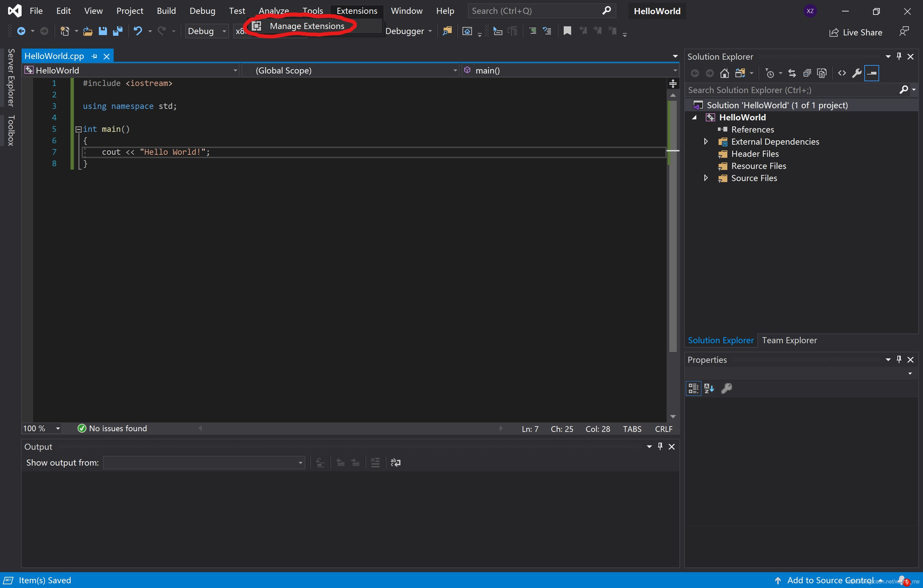The width and height of the screenshot is (923, 588).
Task: Open the HelloWorld project scope dropdown
Action: coord(131,70)
